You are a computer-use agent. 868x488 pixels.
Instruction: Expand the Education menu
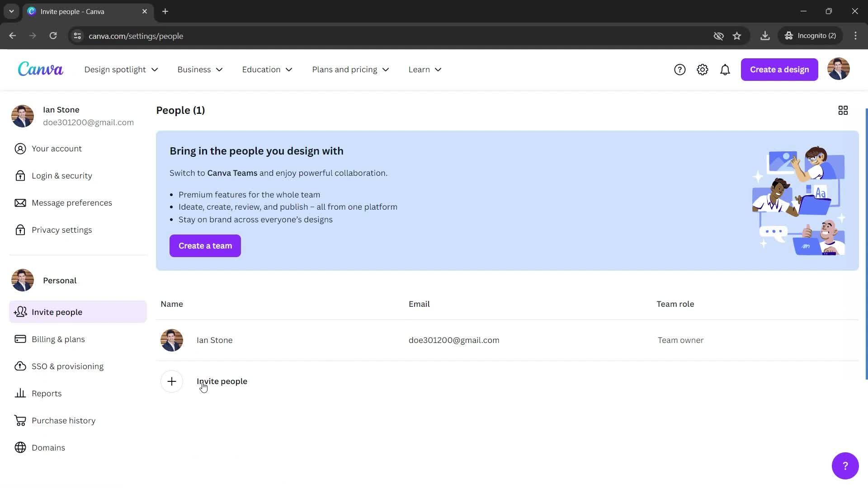267,70
